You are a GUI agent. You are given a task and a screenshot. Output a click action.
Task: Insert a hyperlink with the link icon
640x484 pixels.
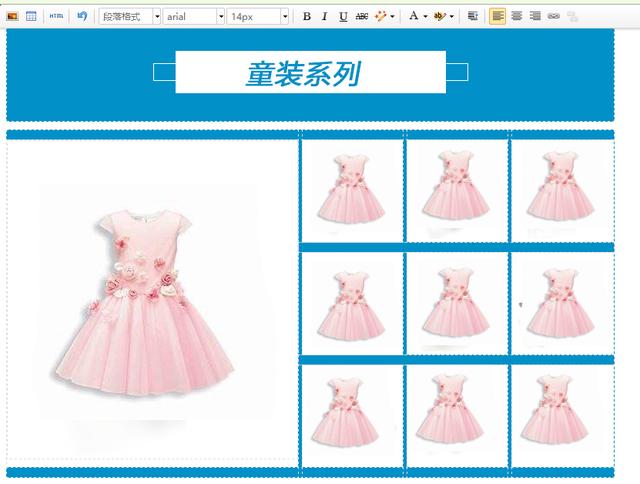tap(553, 16)
